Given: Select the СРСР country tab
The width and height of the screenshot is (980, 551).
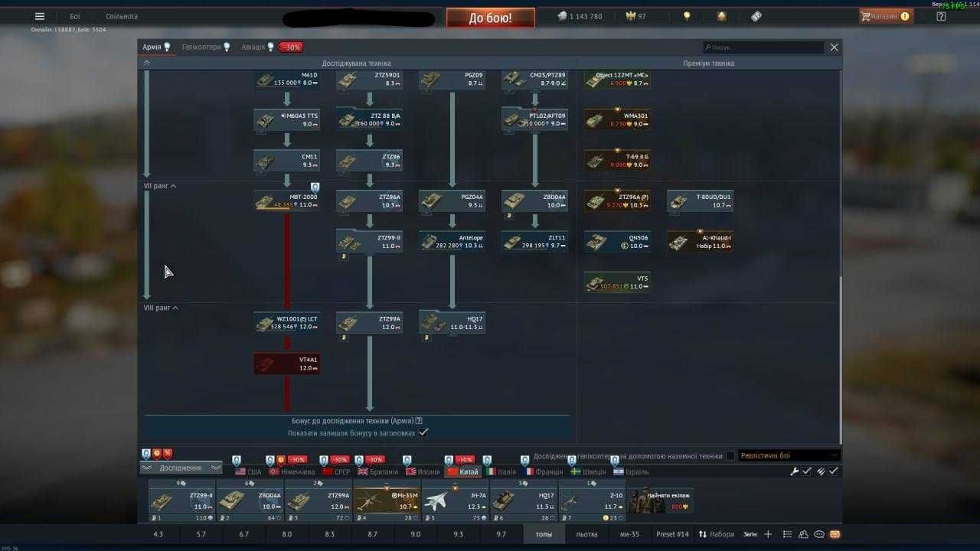Looking at the screenshot, I should coord(335,472).
